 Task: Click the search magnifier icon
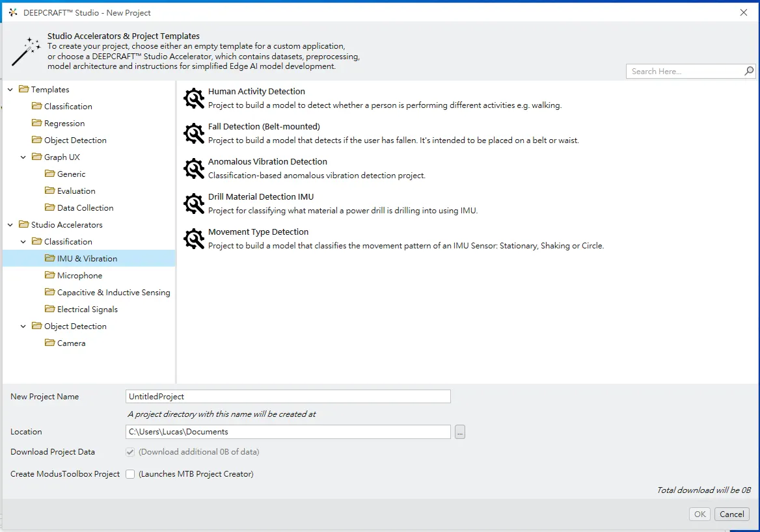[749, 72]
